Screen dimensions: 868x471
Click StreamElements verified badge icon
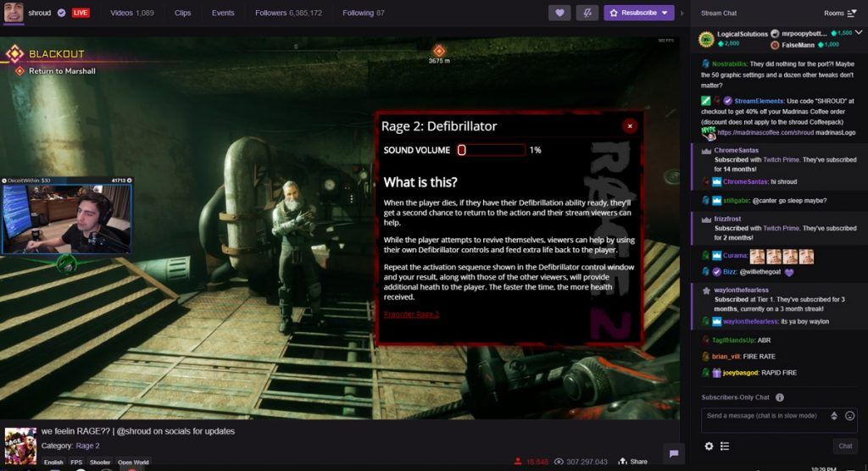click(728, 101)
